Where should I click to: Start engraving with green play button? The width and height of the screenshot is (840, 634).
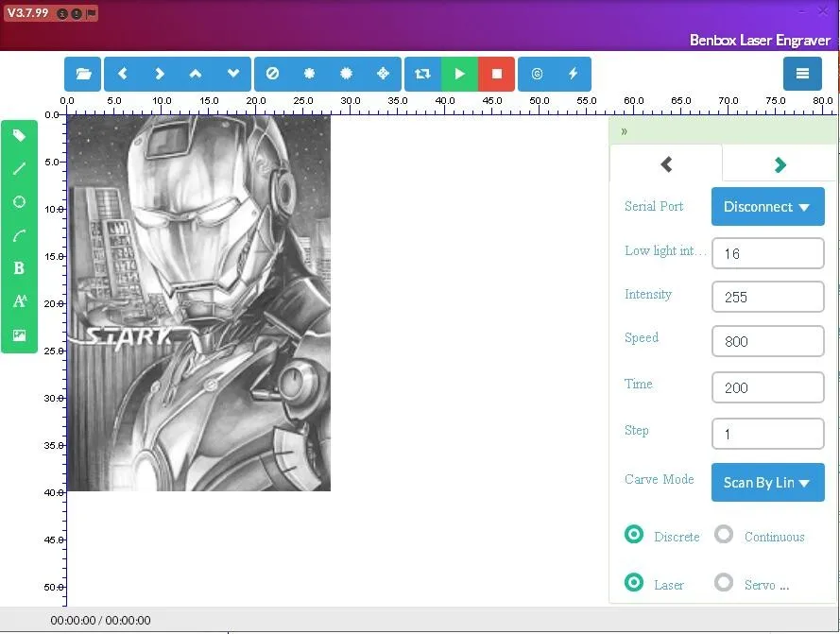tap(459, 74)
